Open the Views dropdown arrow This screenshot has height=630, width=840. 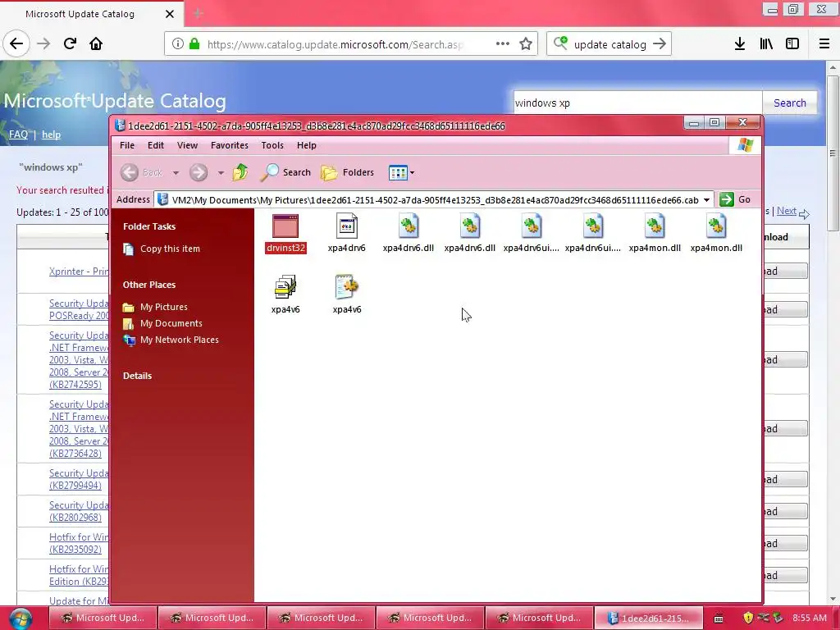tap(412, 173)
